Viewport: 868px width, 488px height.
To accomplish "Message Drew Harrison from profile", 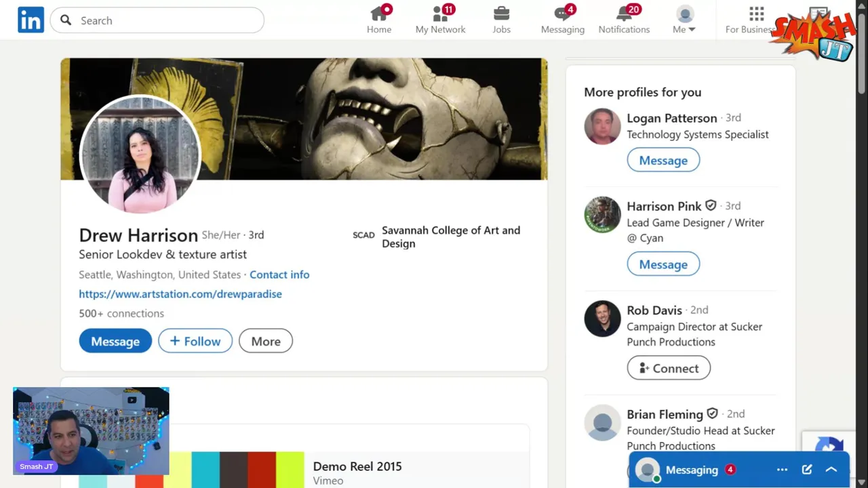I will 115,342.
